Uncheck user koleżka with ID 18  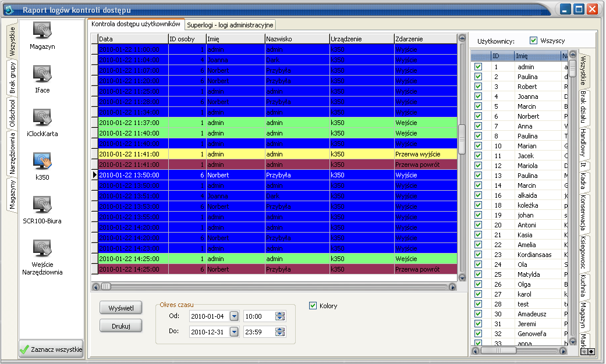478,205
